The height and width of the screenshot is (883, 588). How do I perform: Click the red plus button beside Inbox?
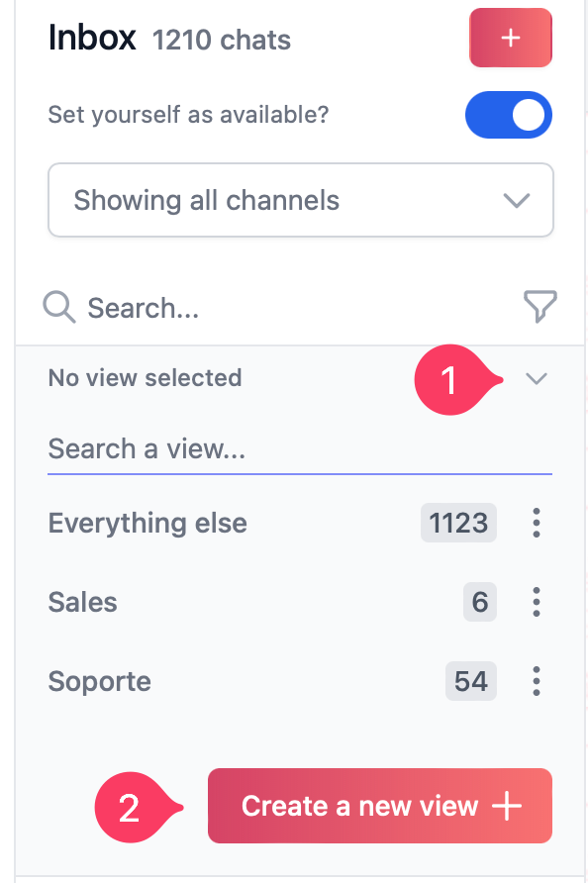511,38
